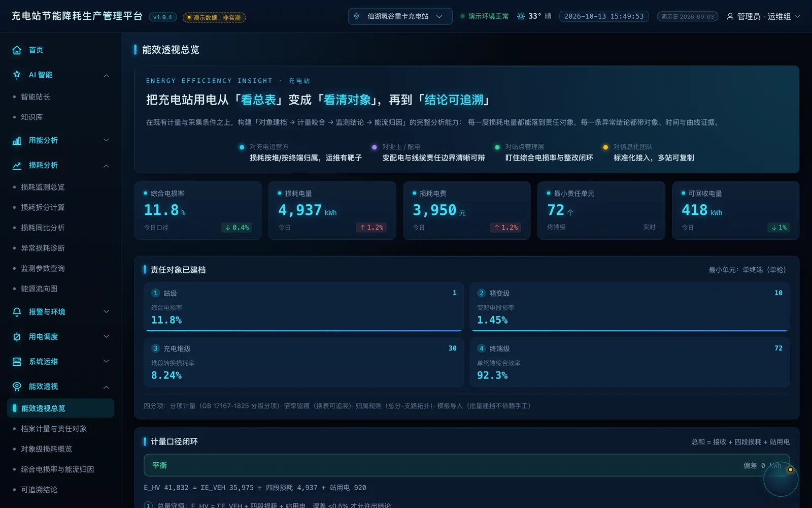Click the 能效透视 icon in sidebar
Screen dimensions: 812x508
[x=17, y=387]
